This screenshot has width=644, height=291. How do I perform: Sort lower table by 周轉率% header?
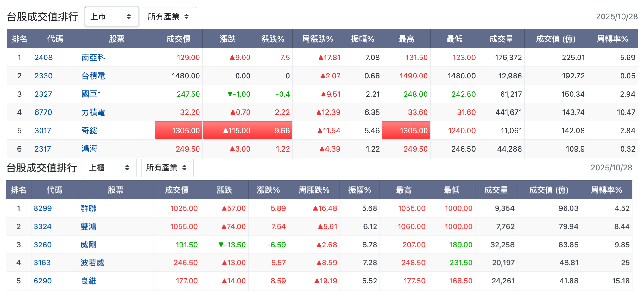606,190
